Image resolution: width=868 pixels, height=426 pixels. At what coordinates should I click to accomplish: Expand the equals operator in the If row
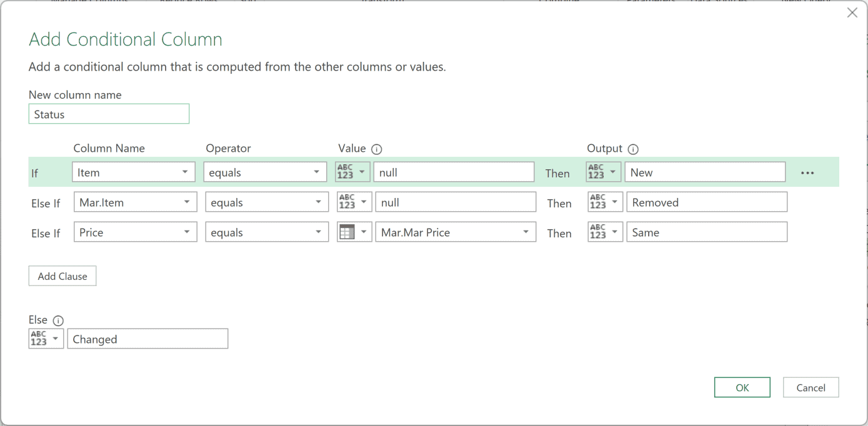pyautogui.click(x=265, y=172)
